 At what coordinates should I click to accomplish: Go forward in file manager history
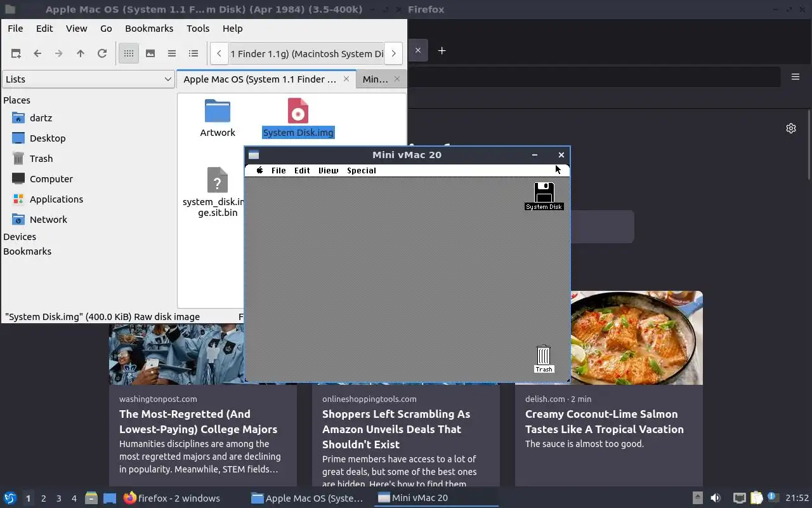point(59,53)
